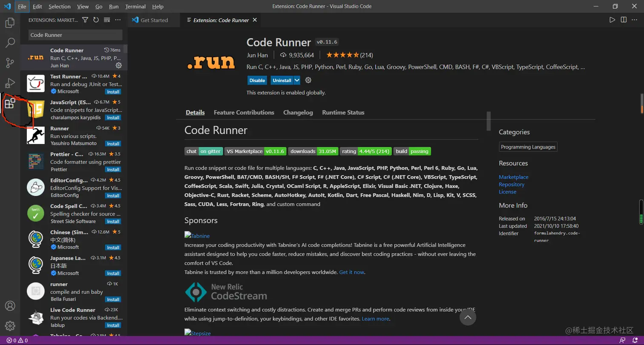The height and width of the screenshot is (345, 644).
Task: Open editor More Actions menu
Action: pos(635,20)
